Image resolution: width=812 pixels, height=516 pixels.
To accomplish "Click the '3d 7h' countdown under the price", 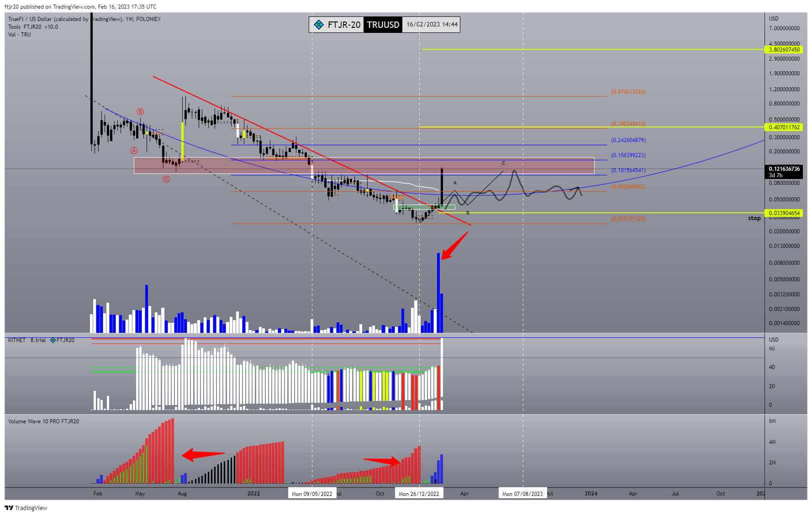I will (775, 175).
